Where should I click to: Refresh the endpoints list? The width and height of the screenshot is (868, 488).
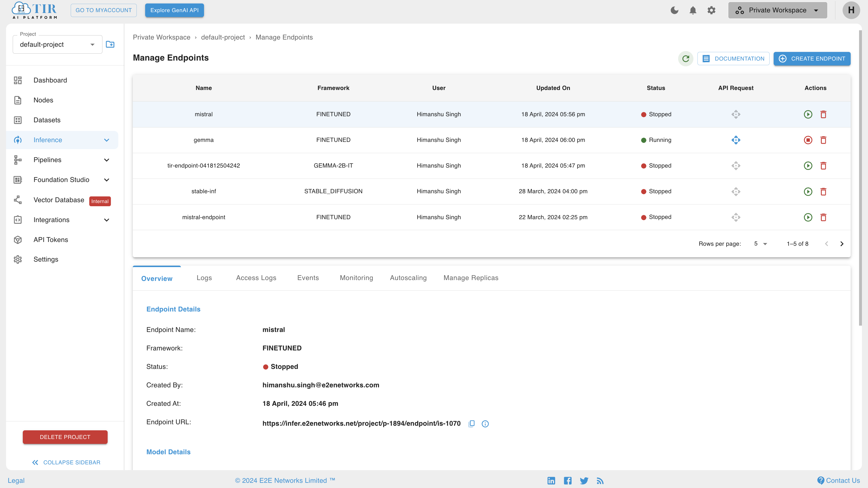click(686, 59)
